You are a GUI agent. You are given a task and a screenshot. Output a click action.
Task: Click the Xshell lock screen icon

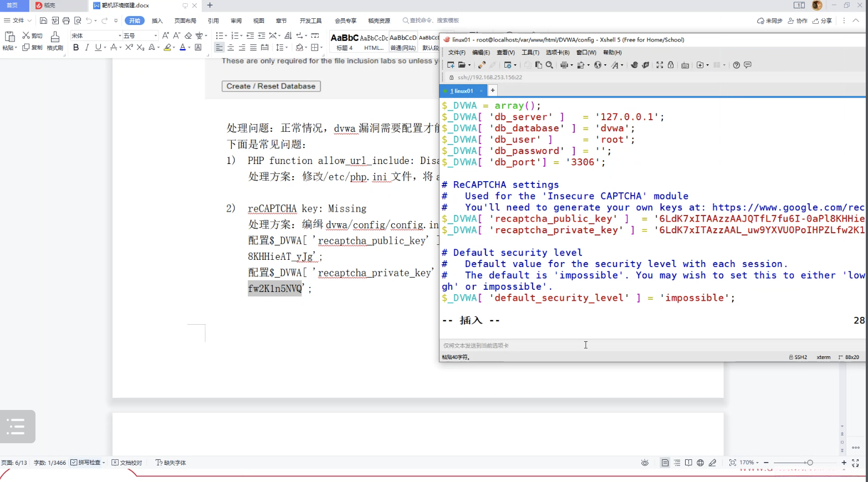(671, 65)
